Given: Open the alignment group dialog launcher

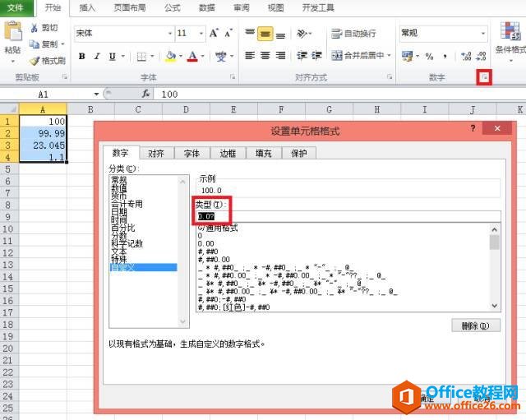Looking at the screenshot, I should click(x=390, y=77).
